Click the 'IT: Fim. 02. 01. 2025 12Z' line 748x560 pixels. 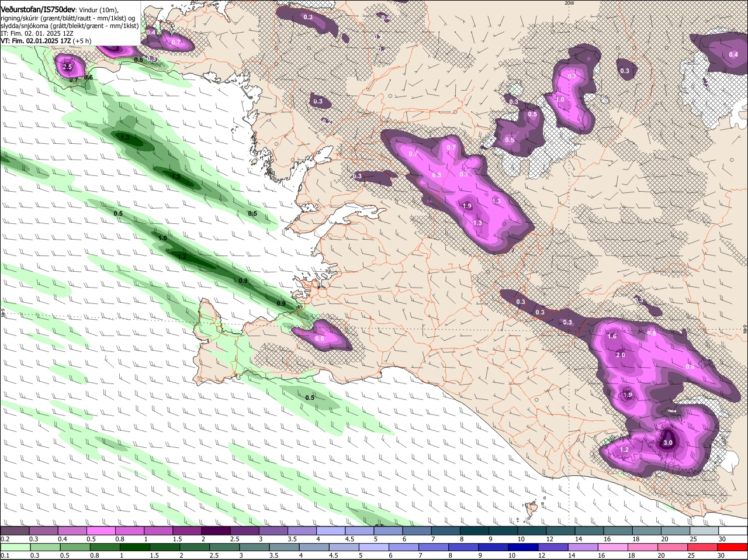coord(37,33)
